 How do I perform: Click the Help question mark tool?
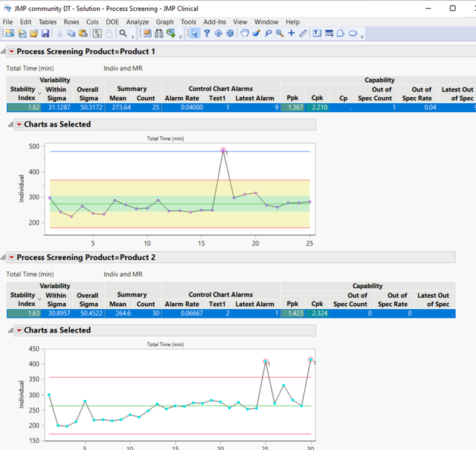pyautogui.click(x=207, y=33)
